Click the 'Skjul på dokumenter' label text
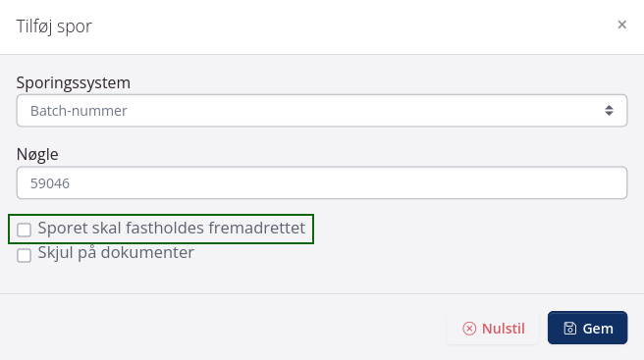The image size is (644, 360). pyautogui.click(x=116, y=253)
